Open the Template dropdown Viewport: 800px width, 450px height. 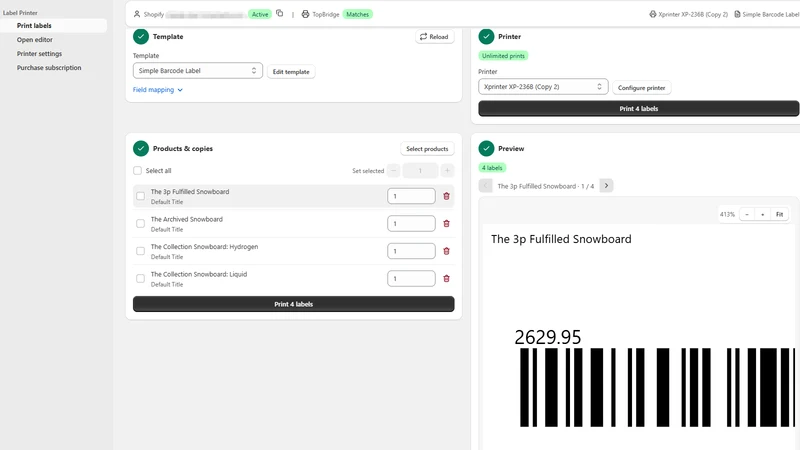tap(198, 71)
